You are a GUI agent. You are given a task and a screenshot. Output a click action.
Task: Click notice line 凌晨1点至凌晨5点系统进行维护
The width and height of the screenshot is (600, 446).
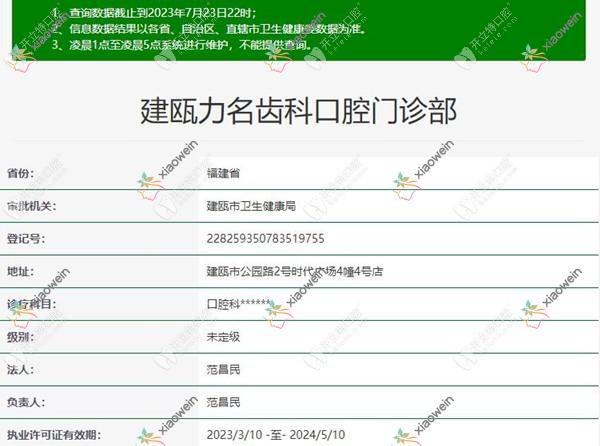pyautogui.click(x=182, y=45)
